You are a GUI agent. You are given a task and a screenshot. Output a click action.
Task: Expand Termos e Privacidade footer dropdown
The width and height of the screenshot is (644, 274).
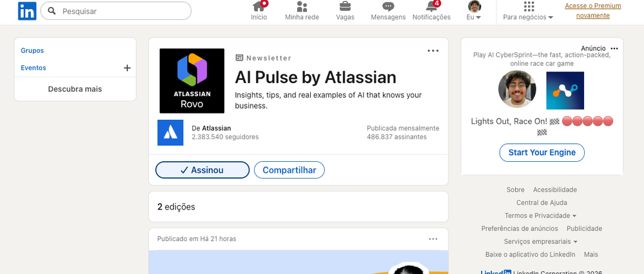coord(540,216)
